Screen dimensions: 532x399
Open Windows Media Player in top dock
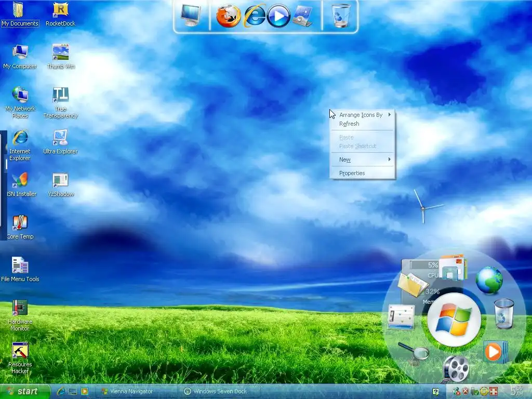278,16
